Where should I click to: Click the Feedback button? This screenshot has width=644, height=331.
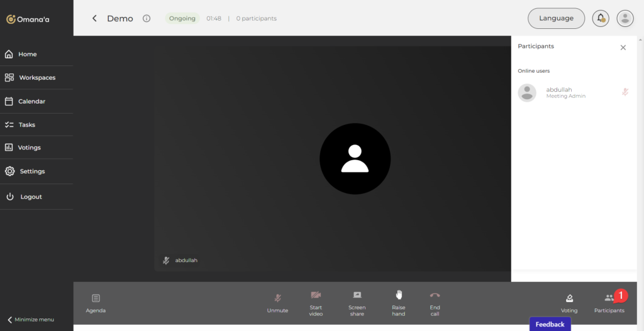click(550, 324)
